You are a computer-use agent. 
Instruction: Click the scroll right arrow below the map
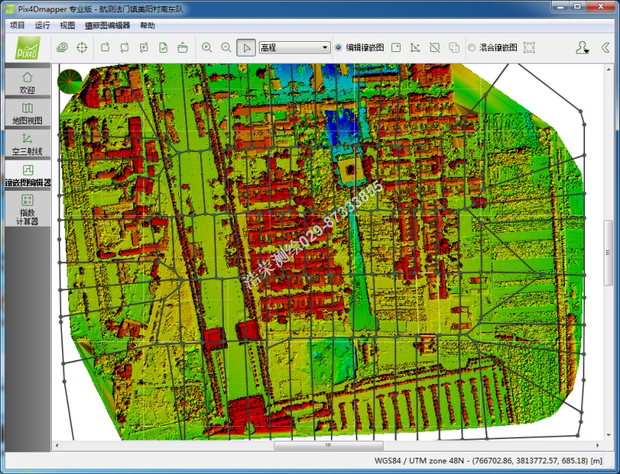coord(597,446)
